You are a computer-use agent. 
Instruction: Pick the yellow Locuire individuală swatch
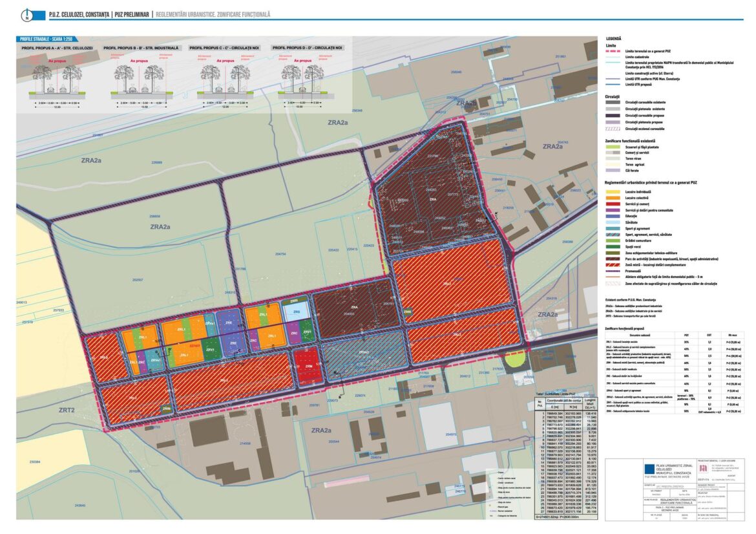[612, 192]
